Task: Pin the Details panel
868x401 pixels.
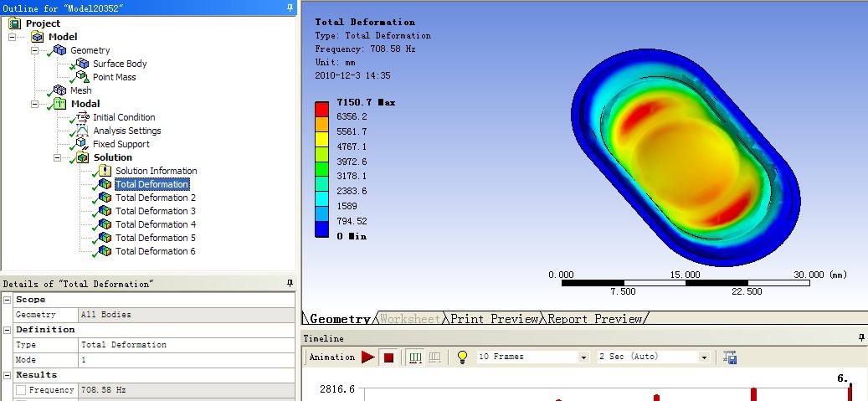Action: coord(290,283)
